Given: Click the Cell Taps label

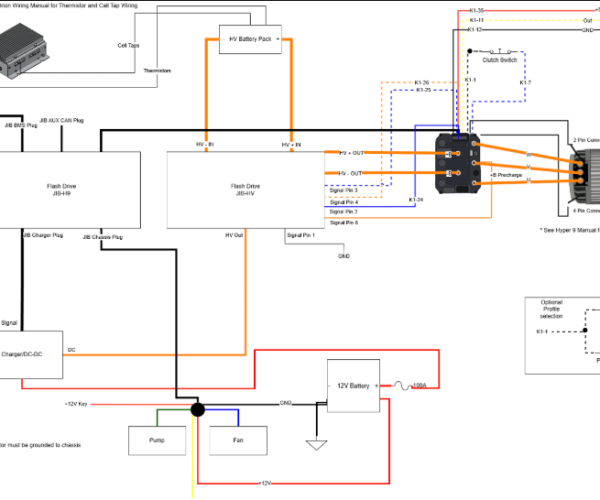Looking at the screenshot, I should click(x=128, y=45).
